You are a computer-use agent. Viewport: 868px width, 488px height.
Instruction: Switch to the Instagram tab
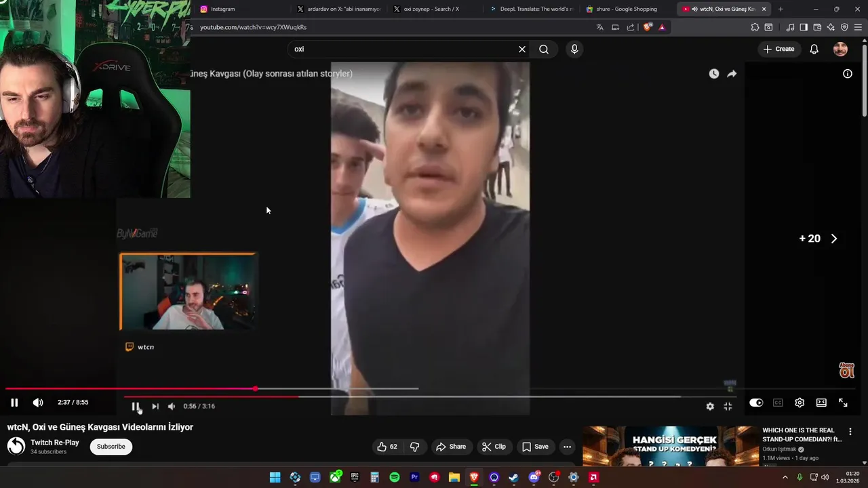(242, 9)
